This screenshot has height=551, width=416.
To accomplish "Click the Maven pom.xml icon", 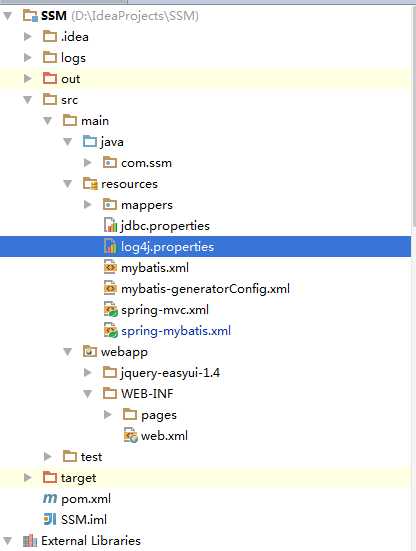I will pos(50,499).
